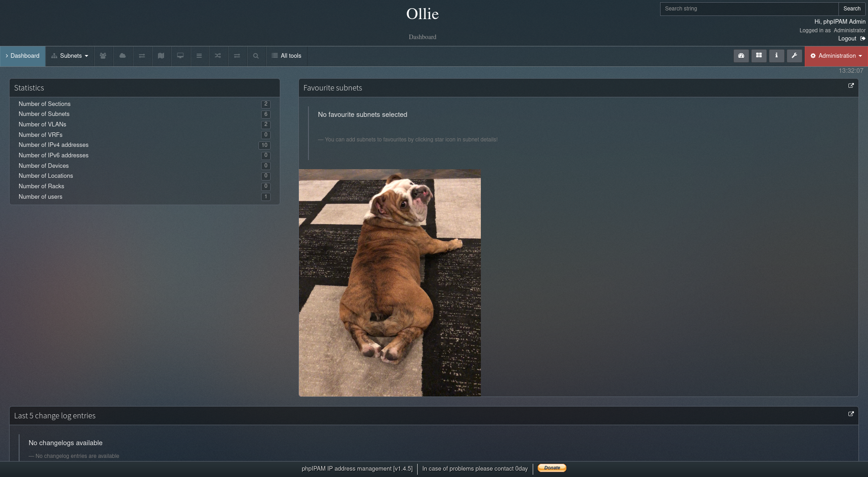Click the monitor devices icon in navbar
The image size is (868, 477).
180,56
